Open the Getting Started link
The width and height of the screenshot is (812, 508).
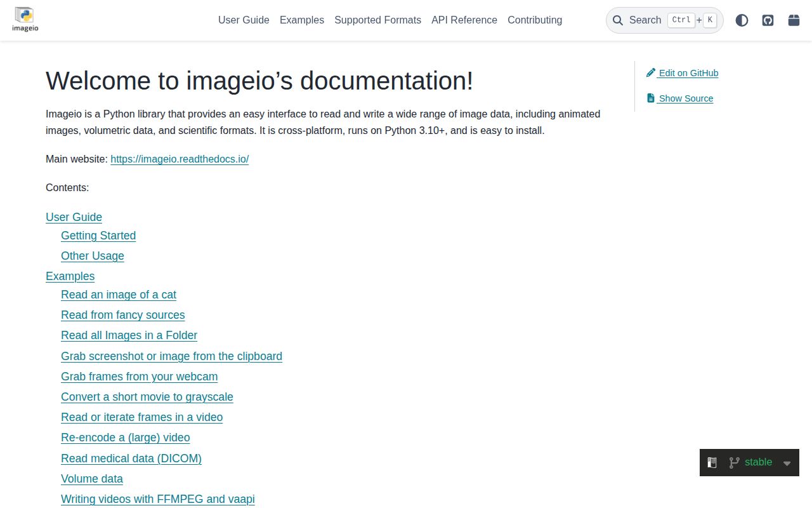[98, 236]
